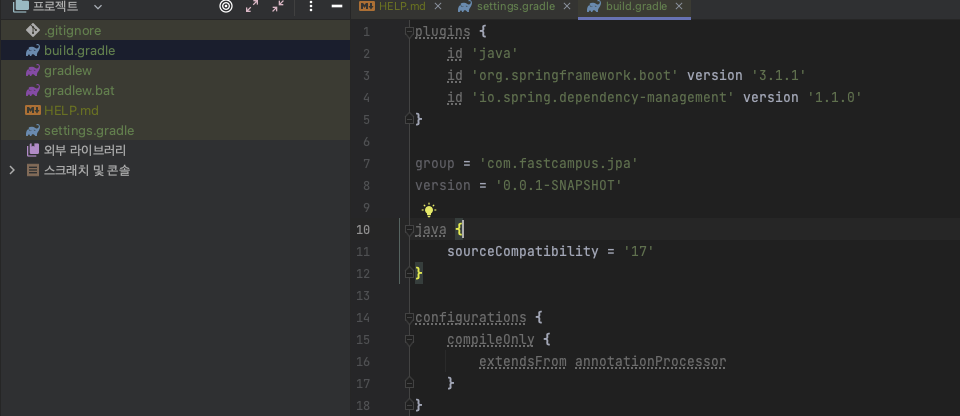Click the configurations keyword on line 14
The image size is (960, 416).
click(x=470, y=317)
